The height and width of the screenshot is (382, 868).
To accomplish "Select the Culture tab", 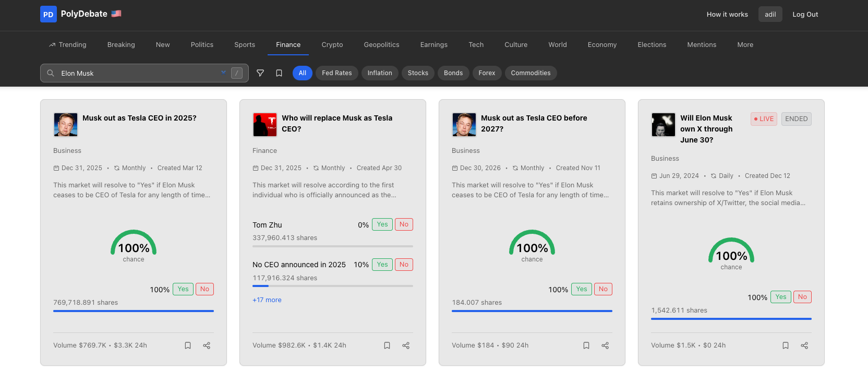I will coord(516,45).
